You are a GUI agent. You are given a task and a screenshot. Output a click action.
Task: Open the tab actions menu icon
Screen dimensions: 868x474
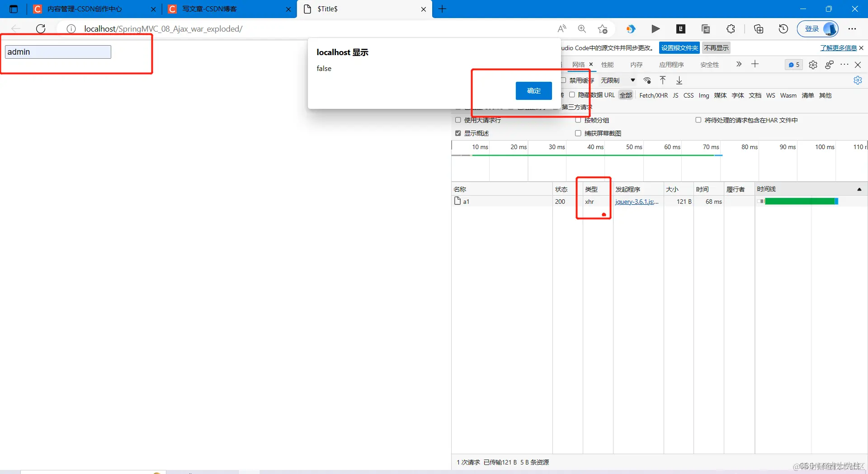pos(14,9)
